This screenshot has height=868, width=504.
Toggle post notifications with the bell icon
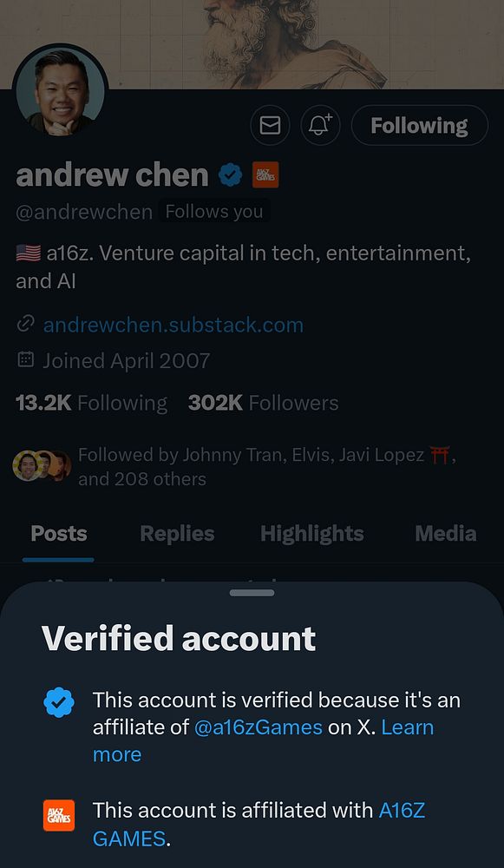point(320,125)
